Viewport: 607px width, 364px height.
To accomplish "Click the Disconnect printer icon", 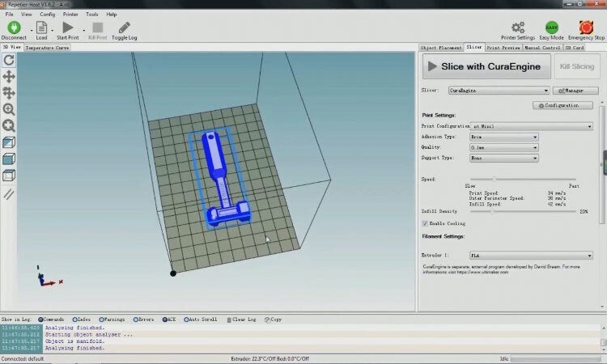I will tap(13, 28).
